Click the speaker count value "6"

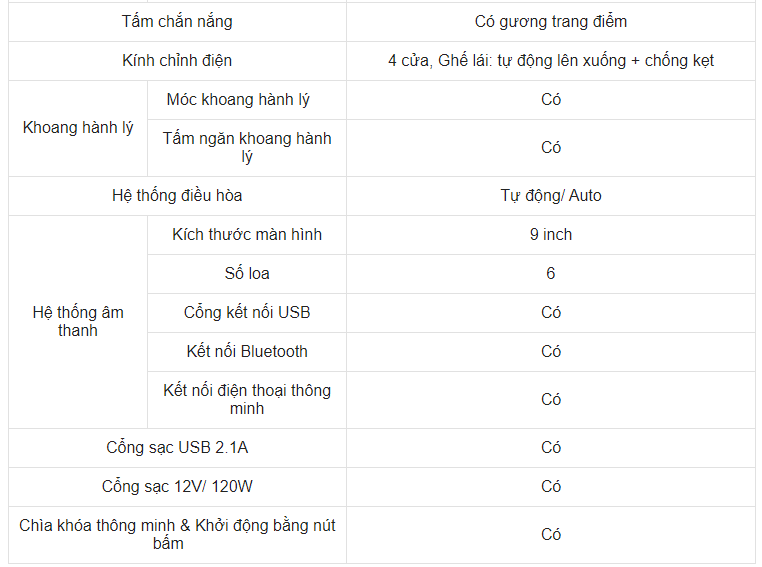551,273
